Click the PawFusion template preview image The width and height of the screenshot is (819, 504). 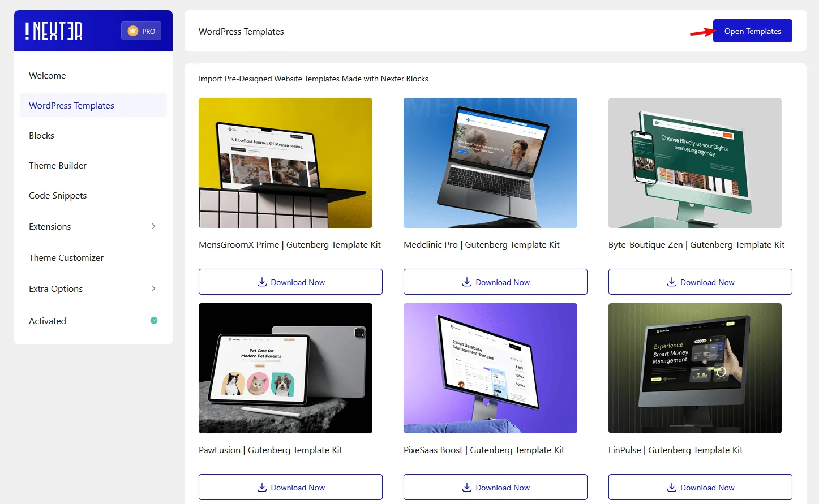pyautogui.click(x=285, y=368)
